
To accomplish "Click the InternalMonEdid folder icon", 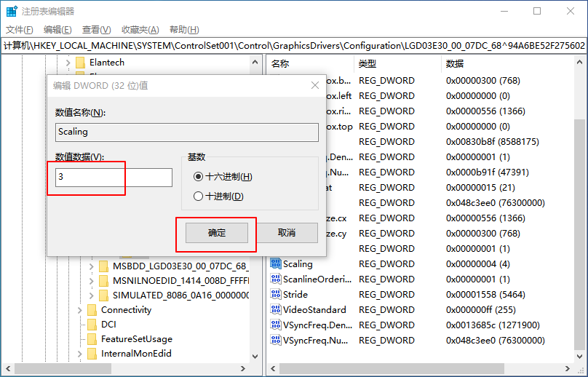I will point(92,354).
